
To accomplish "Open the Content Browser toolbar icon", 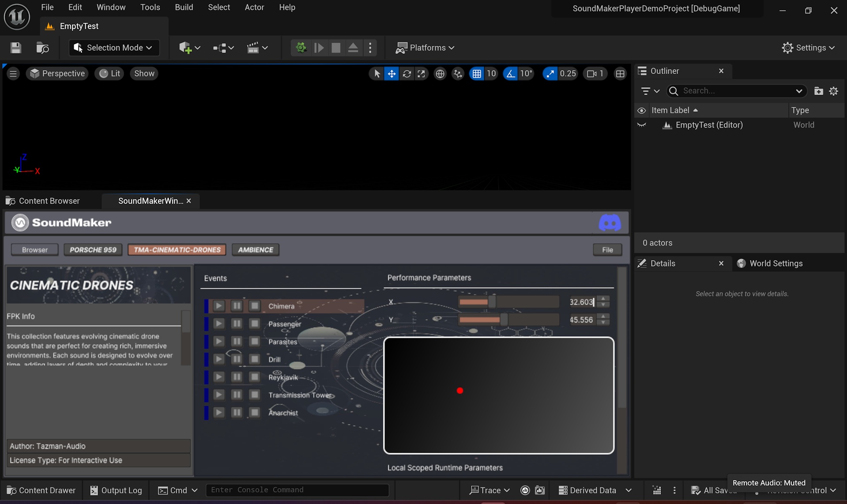I will point(42,48).
